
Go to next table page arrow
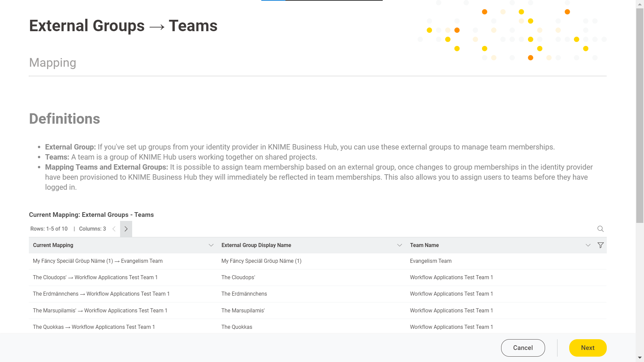[126, 229]
